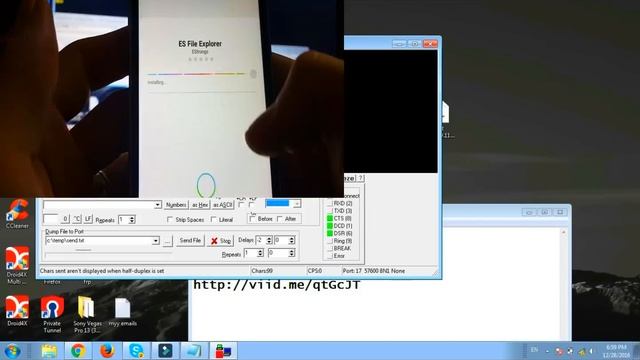Click the small numeric input before 0 button
This screenshot has width=640, height=360.
click(x=51, y=219)
